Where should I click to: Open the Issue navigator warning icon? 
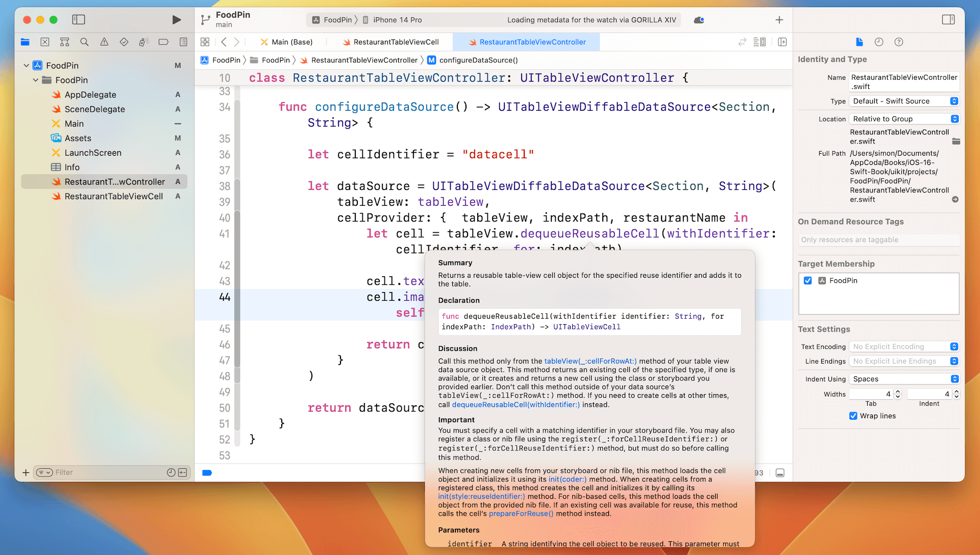(104, 42)
